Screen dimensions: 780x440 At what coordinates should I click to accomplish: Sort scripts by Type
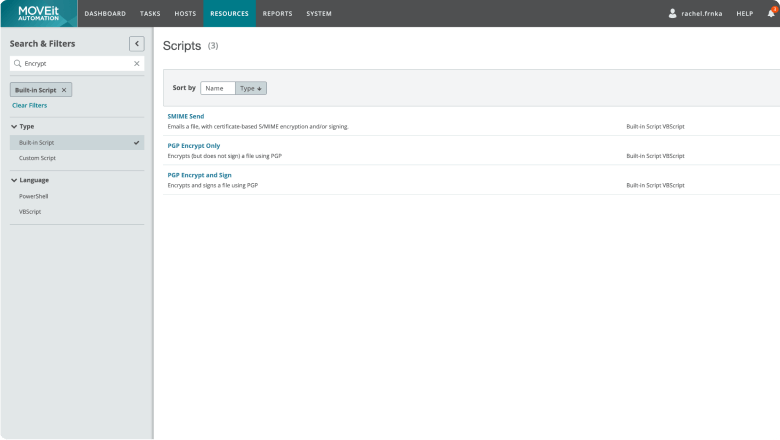click(x=250, y=88)
